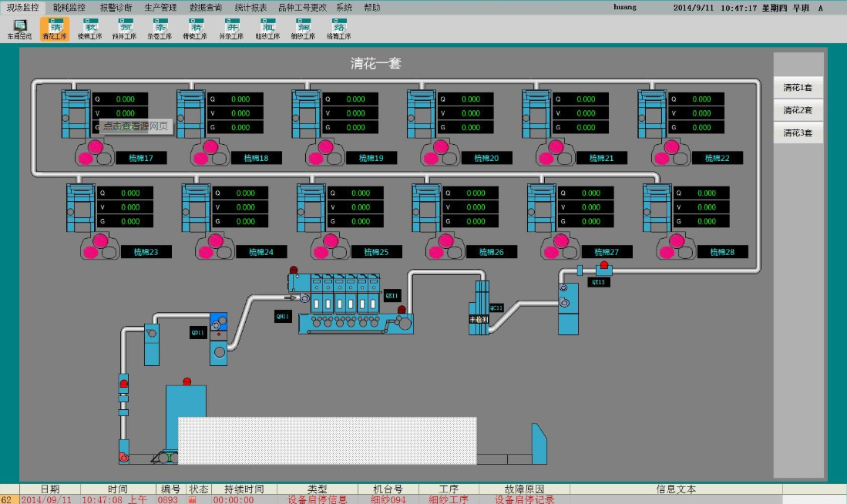Switch to the 精梳工序 process icon
847x504 pixels.
click(x=193, y=29)
